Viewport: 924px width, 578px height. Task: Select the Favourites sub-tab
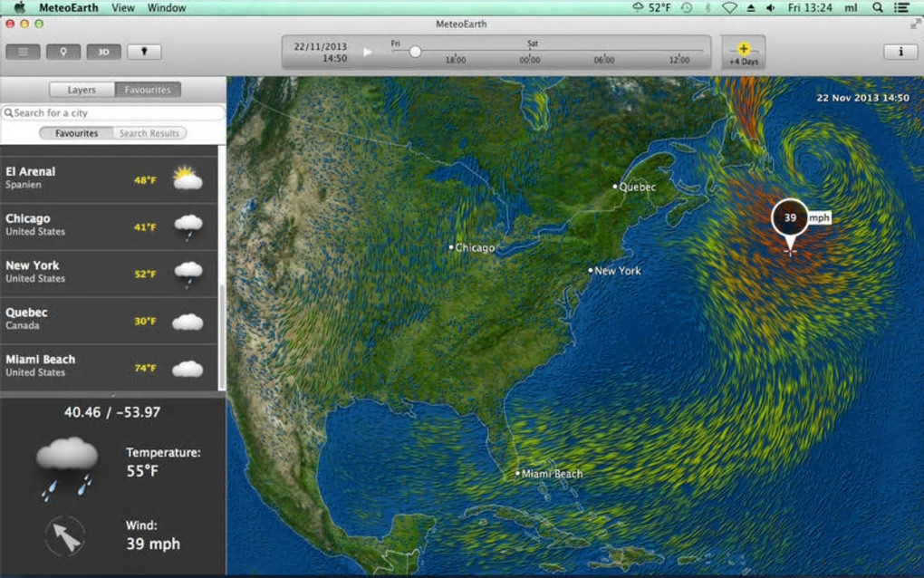click(x=76, y=133)
